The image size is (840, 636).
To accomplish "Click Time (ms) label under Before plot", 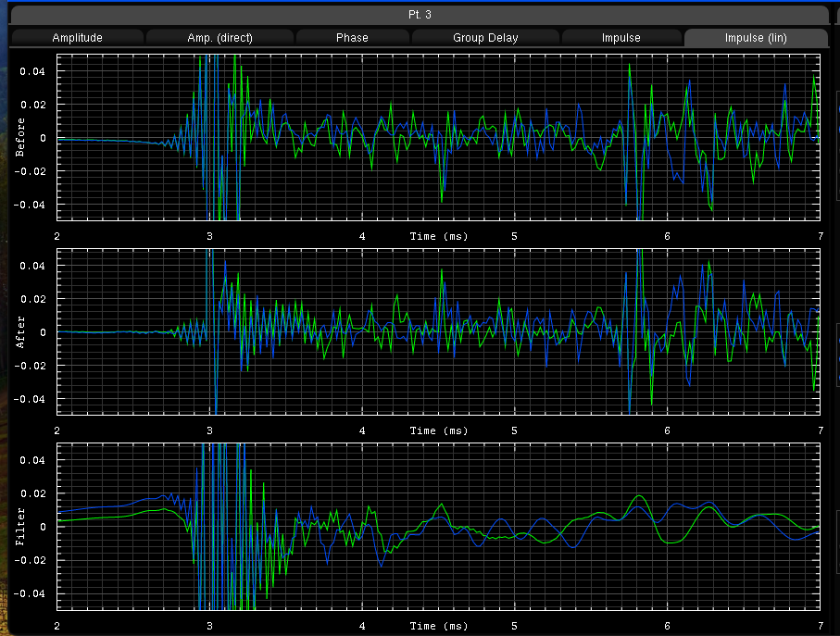I will pyautogui.click(x=439, y=237).
